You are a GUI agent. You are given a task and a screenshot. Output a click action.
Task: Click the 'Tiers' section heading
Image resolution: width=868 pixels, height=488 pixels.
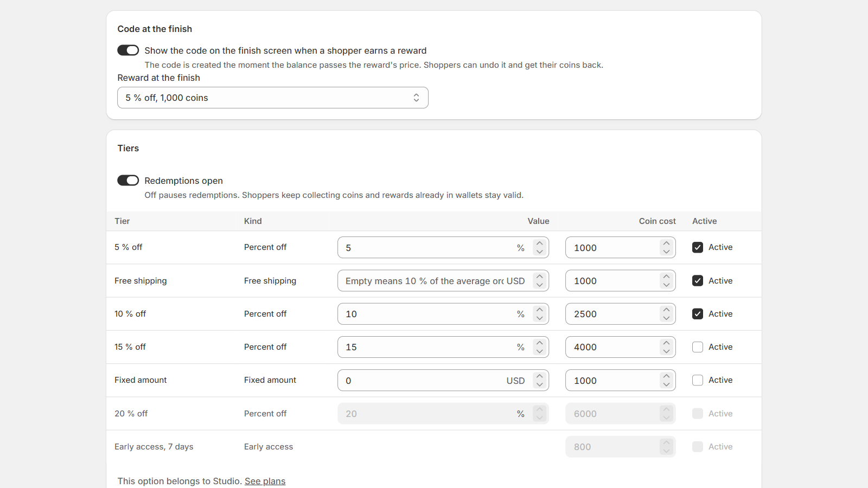(x=128, y=148)
